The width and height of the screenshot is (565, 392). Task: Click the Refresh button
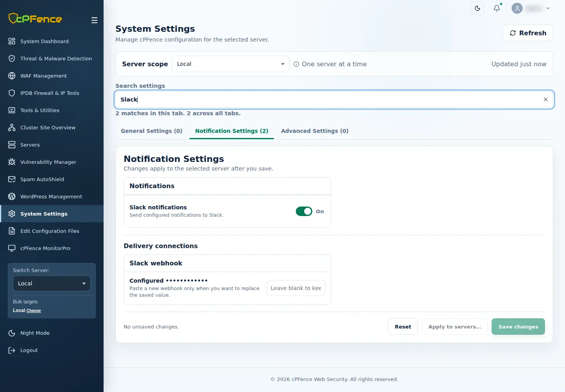point(528,33)
